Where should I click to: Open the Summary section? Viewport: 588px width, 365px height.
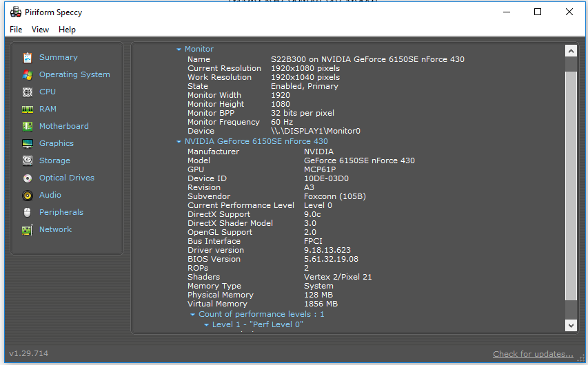click(58, 57)
